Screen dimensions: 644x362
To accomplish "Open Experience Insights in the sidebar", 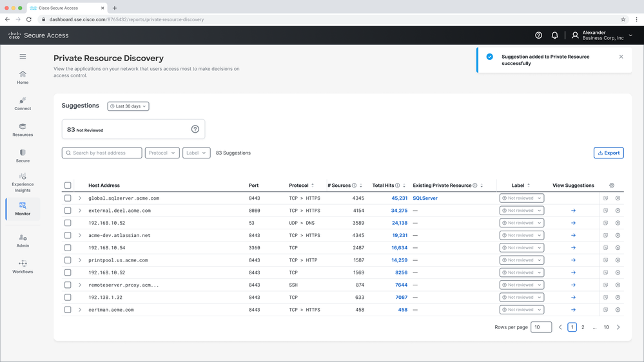I will coord(23,182).
